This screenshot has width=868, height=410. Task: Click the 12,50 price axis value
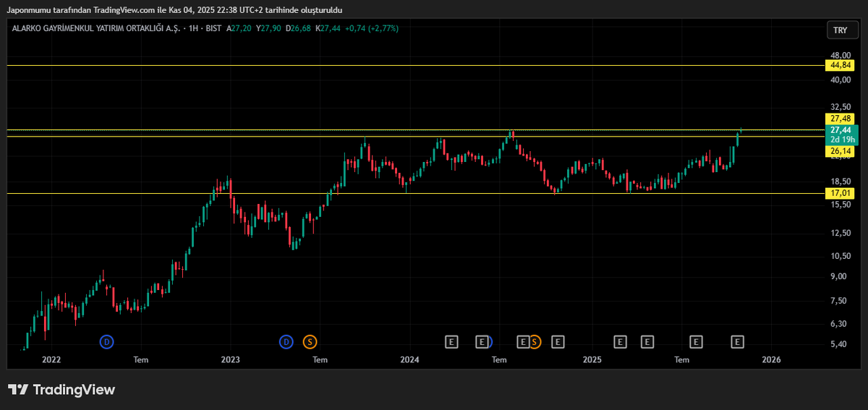(840, 233)
